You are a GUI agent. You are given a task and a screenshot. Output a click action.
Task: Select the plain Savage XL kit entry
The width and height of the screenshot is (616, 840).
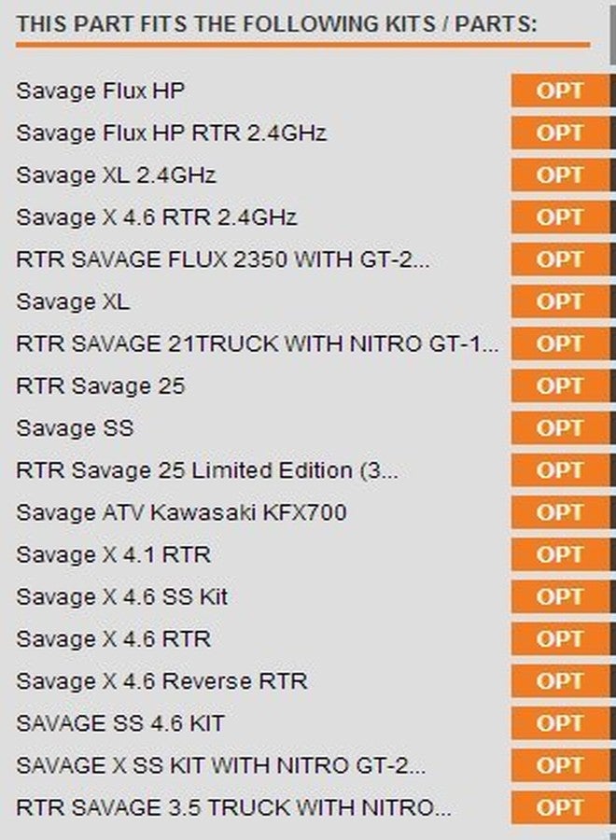click(73, 301)
